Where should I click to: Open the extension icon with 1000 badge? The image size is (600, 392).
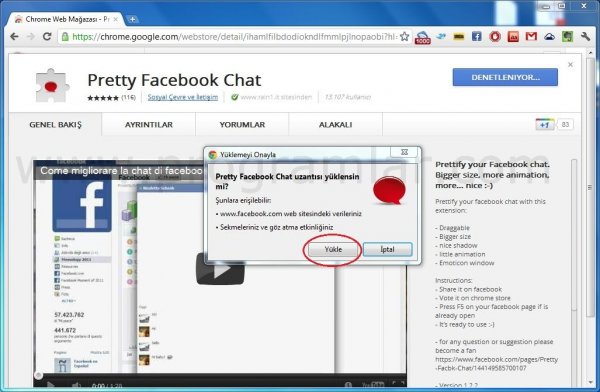pos(422,38)
